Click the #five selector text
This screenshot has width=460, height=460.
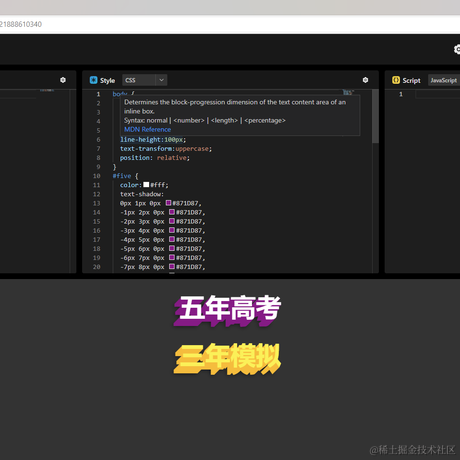click(122, 176)
